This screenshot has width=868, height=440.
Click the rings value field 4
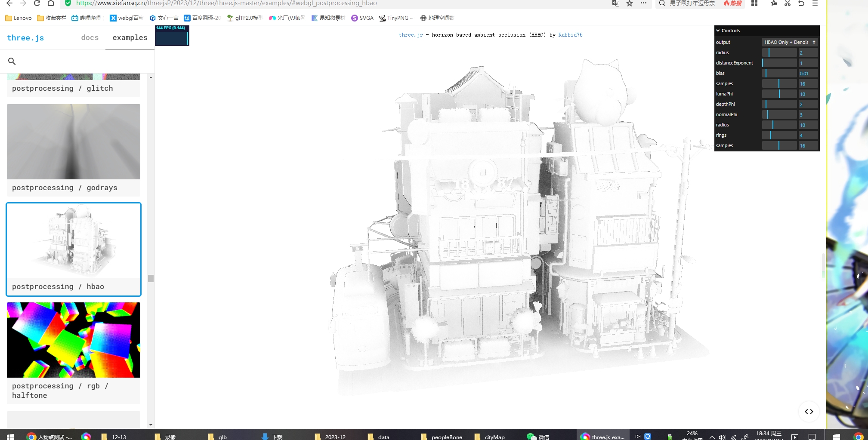coord(808,135)
